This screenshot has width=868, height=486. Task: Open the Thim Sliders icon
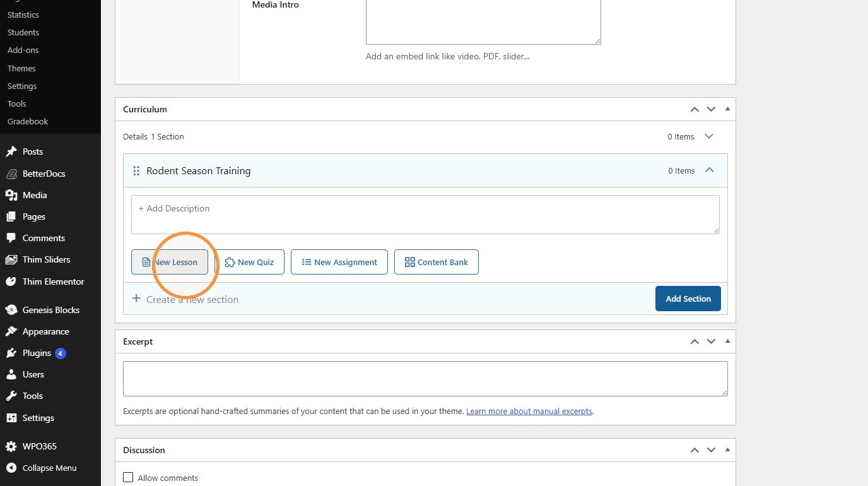tap(11, 259)
